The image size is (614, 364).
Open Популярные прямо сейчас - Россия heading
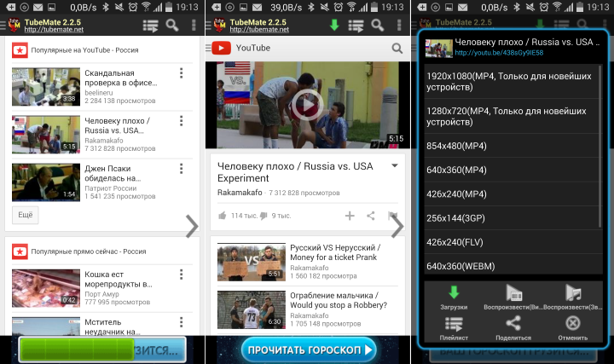click(89, 251)
